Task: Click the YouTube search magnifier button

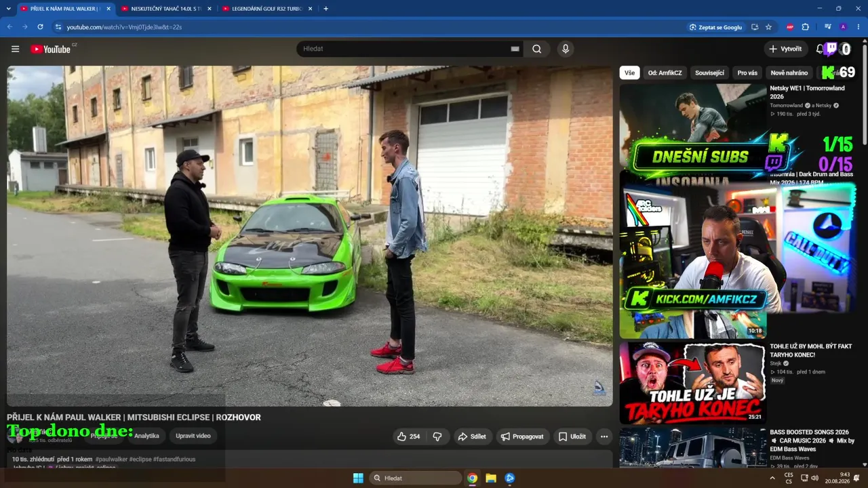Action: [x=537, y=49]
